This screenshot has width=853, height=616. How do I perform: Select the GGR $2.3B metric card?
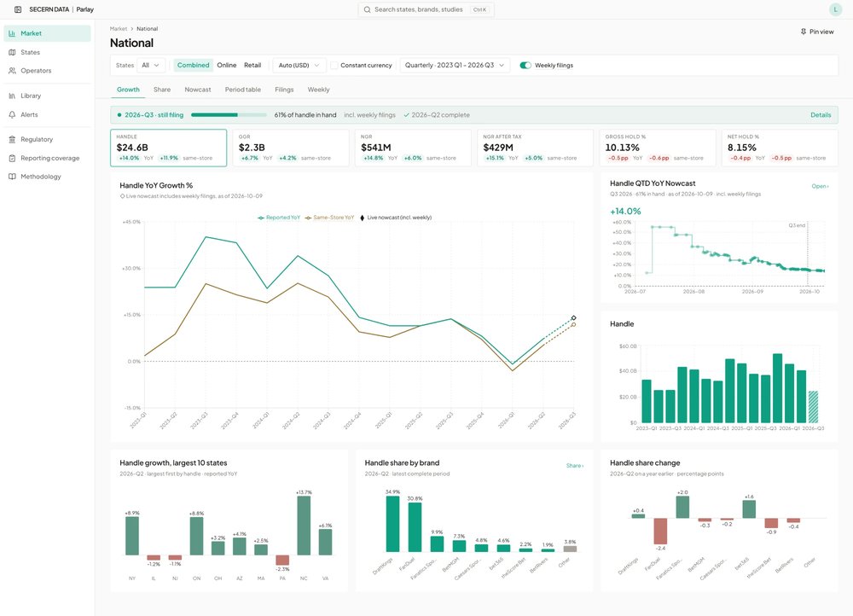[x=291, y=148]
